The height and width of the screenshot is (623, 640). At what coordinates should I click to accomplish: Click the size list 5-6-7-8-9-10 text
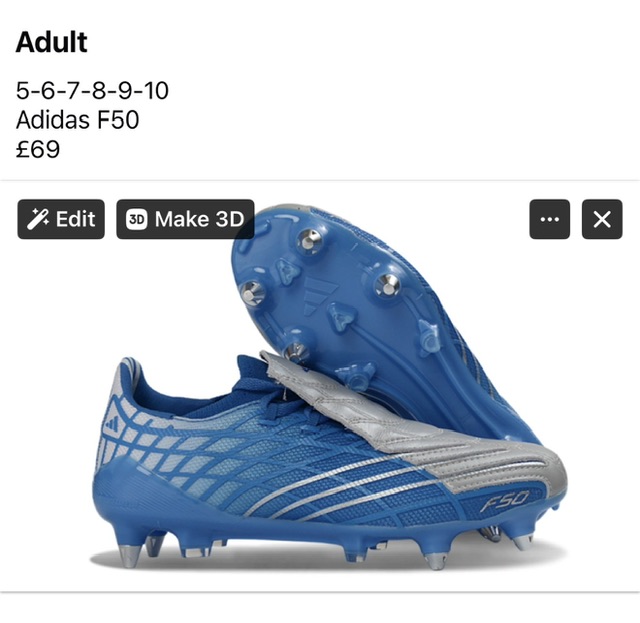coord(92,90)
